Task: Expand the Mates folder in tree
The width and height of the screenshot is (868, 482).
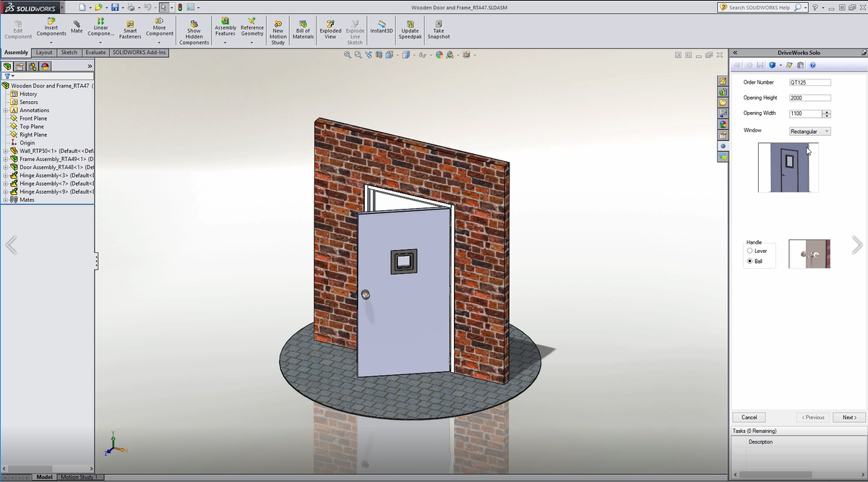Action: [x=5, y=199]
